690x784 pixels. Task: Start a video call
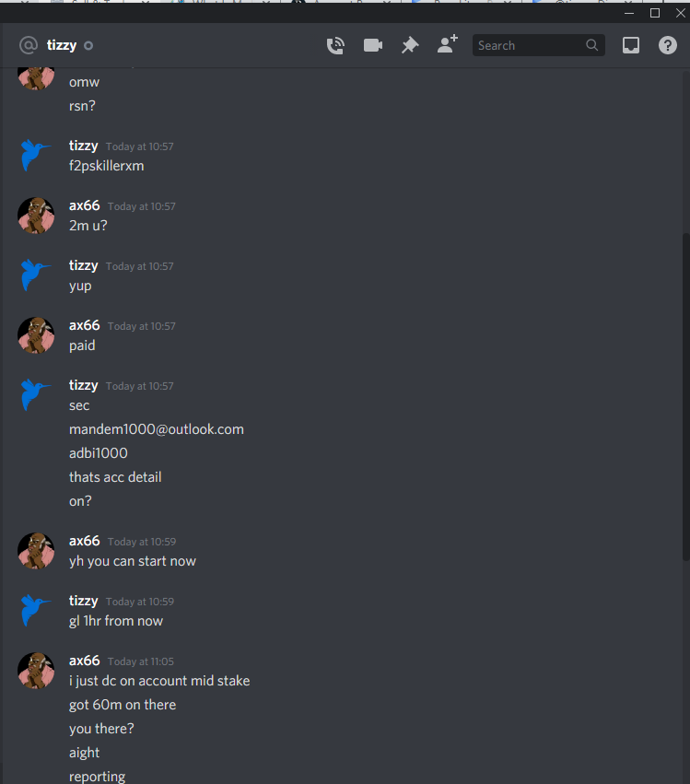(373, 45)
